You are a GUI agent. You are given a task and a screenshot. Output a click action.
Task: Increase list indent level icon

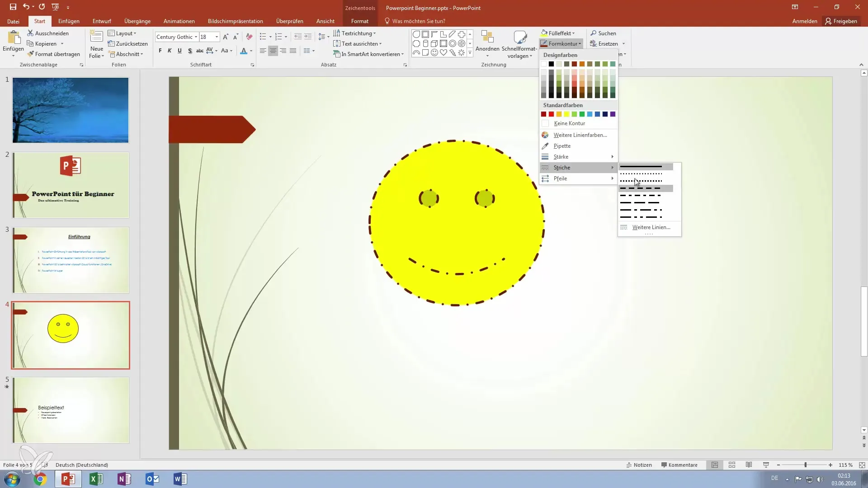click(x=308, y=37)
